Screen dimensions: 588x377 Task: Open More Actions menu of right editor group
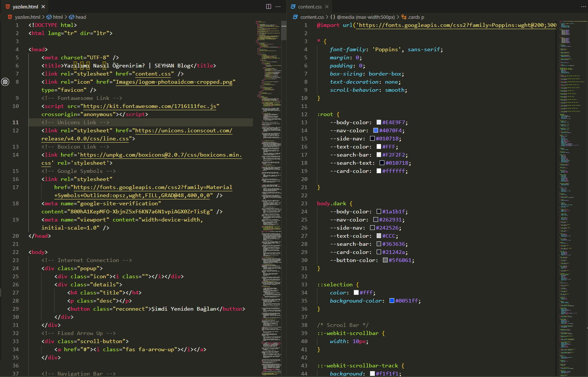[583, 7]
